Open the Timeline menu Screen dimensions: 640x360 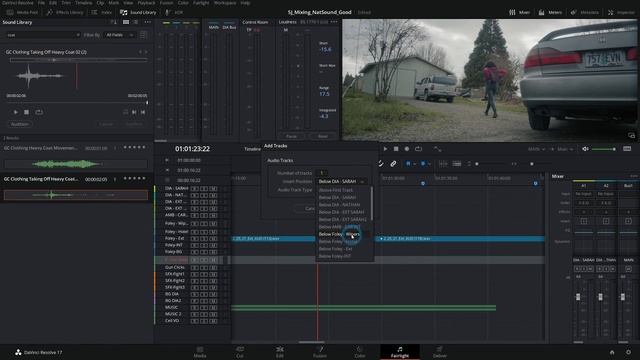pos(84,3)
